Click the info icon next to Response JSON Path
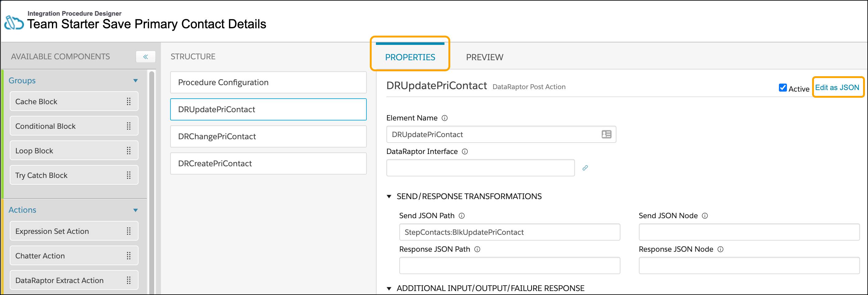The height and width of the screenshot is (295, 868). tap(478, 250)
